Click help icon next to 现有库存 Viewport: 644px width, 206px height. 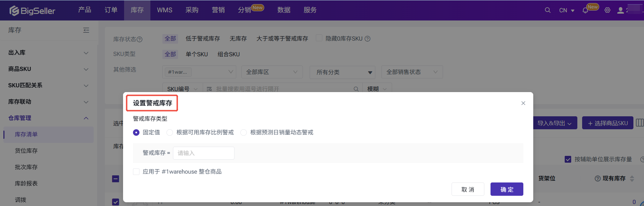point(598,178)
